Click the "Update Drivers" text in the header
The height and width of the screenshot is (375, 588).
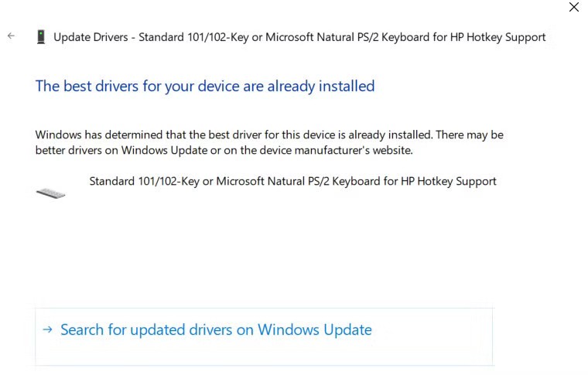91,37
